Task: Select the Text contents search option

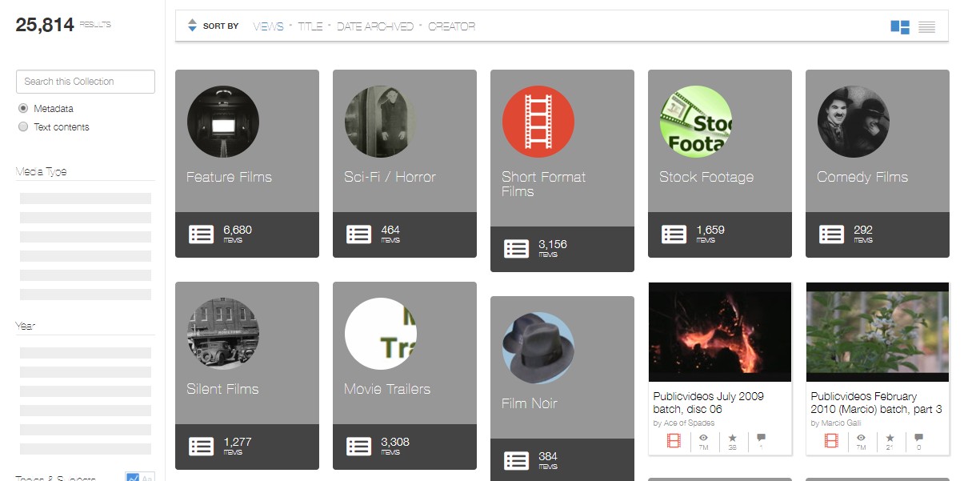Action: click(23, 126)
